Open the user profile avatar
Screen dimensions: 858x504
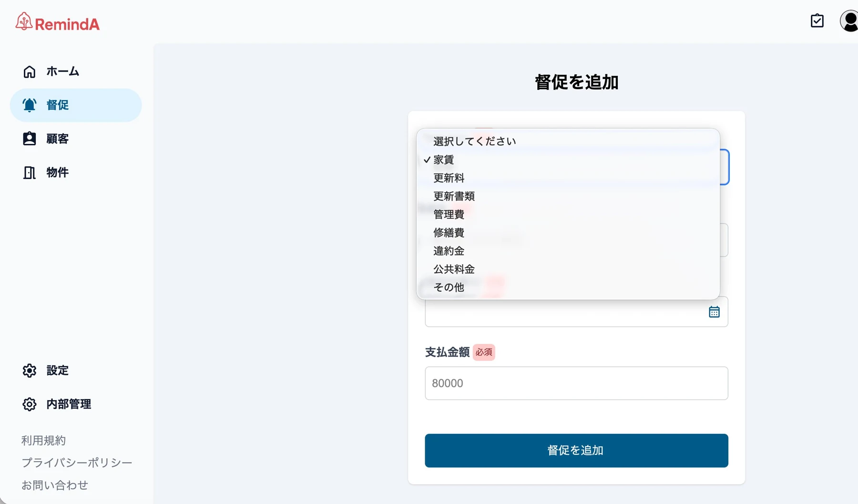pyautogui.click(x=849, y=21)
